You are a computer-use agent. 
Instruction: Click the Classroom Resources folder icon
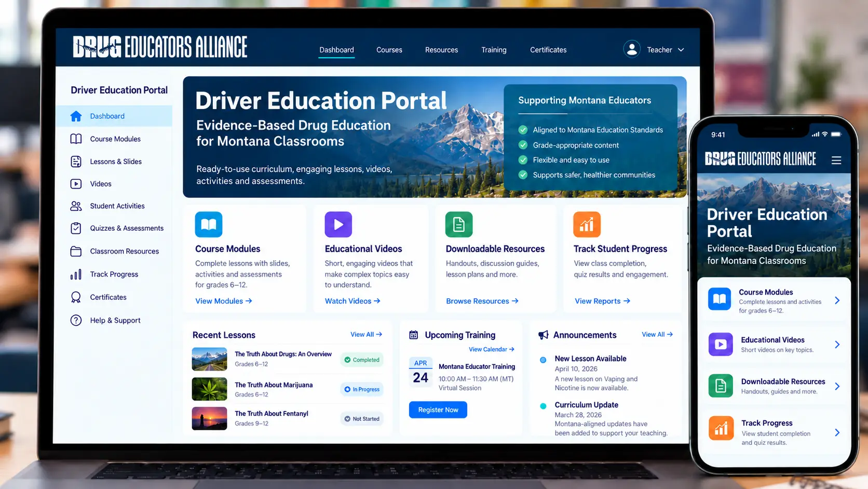pyautogui.click(x=76, y=252)
